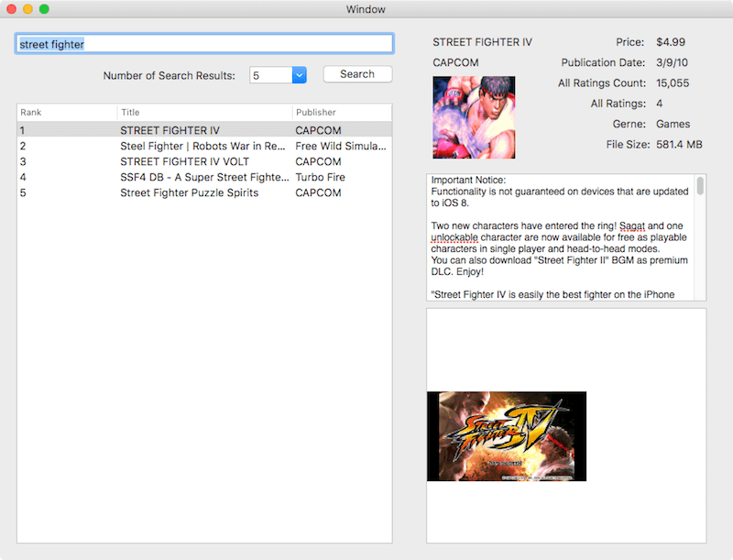
Task: Click the Ryu app icon artwork
Action: 474,117
